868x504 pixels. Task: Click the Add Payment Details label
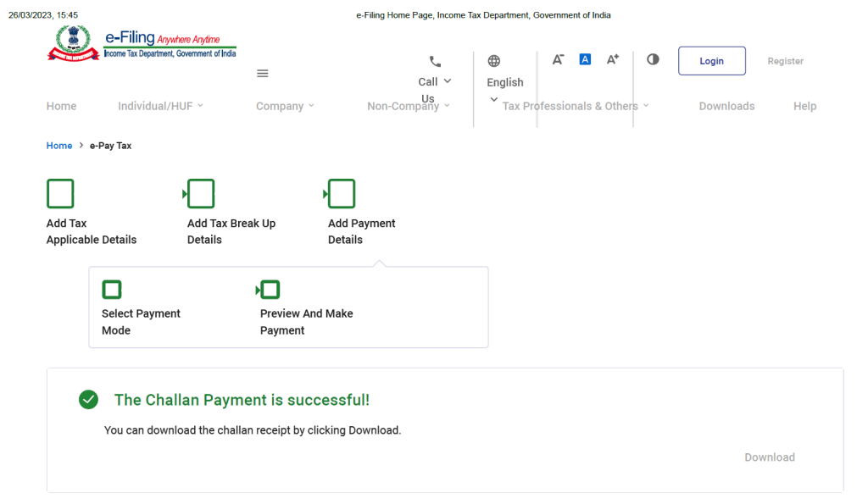[x=361, y=231]
